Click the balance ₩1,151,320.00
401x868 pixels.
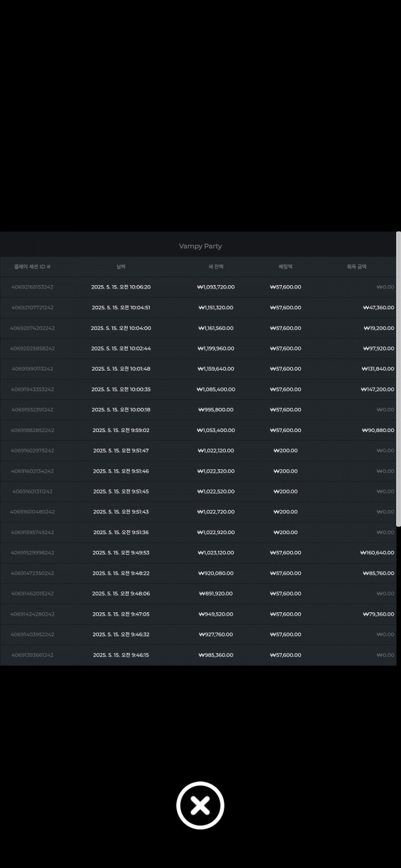[216, 308]
